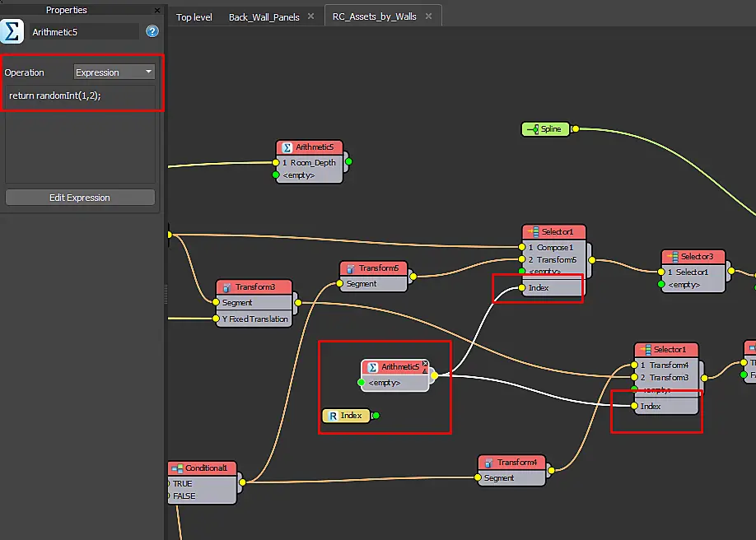Select the yellow Index parameter node
Screen dimensions: 756x540
[x=346, y=416]
